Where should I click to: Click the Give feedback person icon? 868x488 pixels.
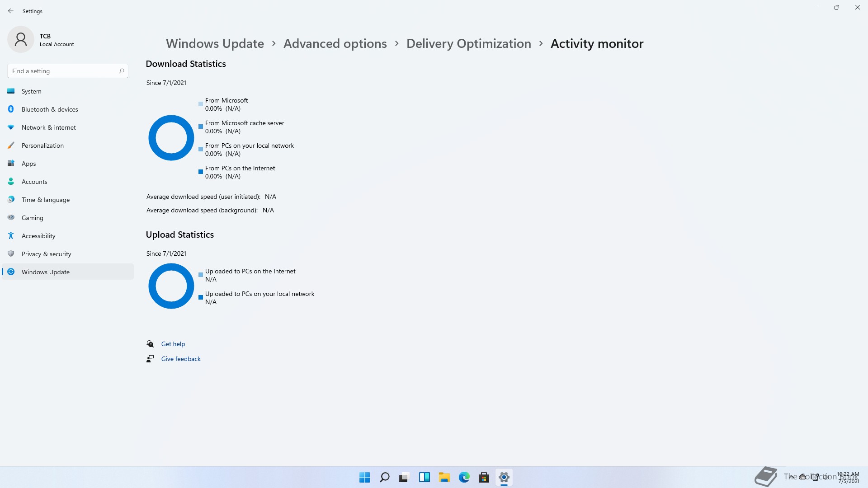coord(150,359)
